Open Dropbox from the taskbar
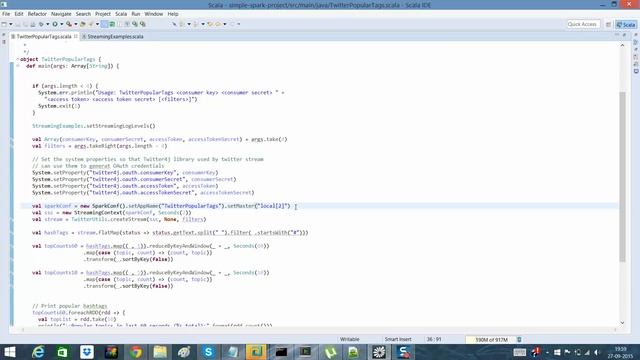Image resolution: width=640 pixels, height=360 pixels. coord(87,352)
